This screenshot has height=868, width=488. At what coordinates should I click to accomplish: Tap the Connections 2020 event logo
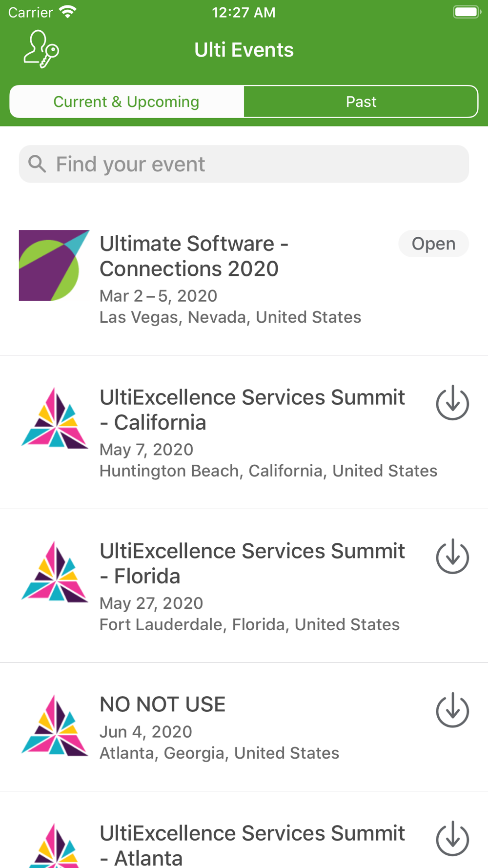[x=54, y=266]
